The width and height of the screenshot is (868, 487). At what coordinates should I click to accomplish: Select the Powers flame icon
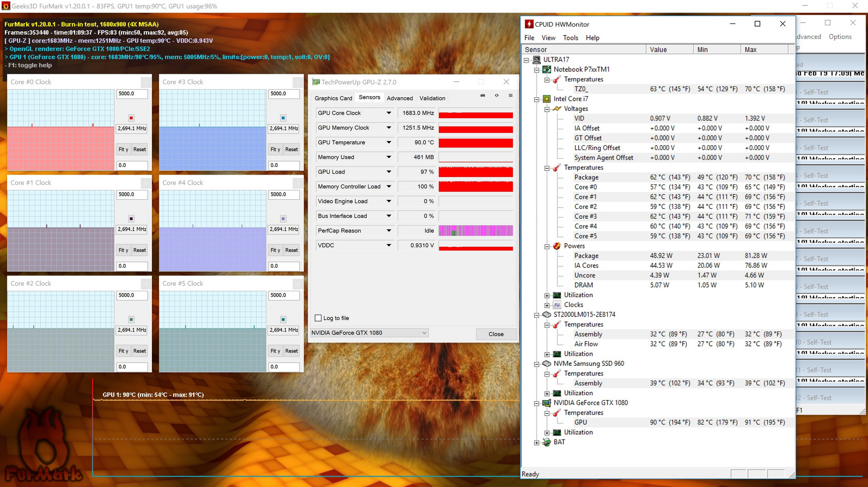557,246
